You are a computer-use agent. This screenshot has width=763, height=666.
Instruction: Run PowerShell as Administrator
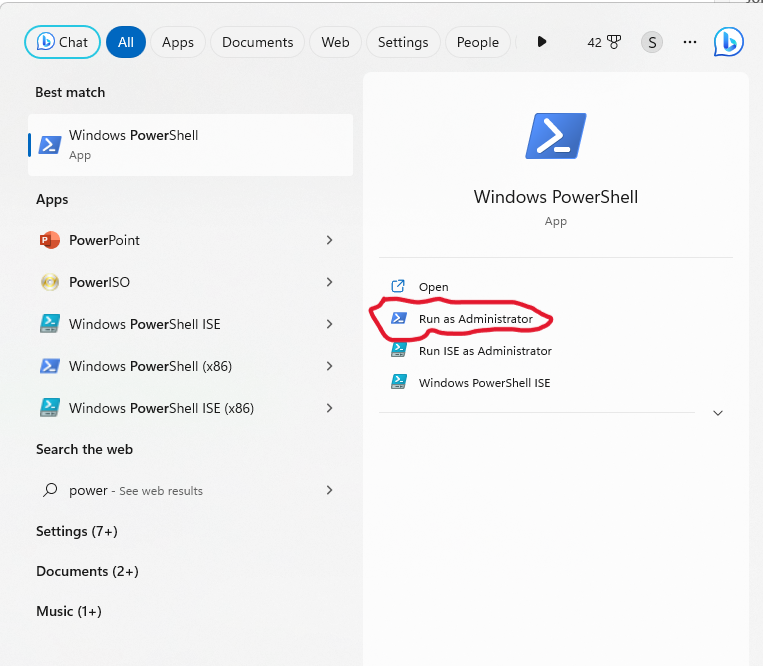[475, 319]
